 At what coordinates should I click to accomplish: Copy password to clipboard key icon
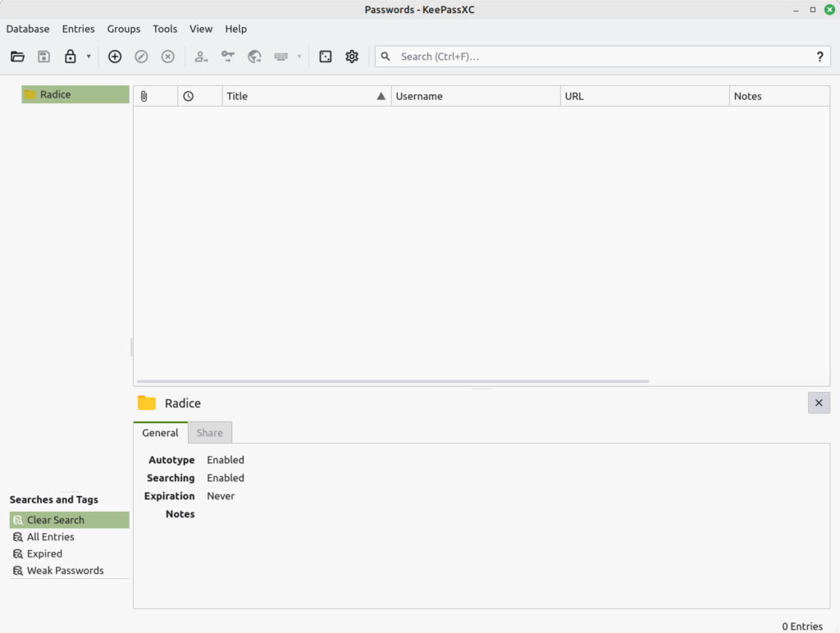tap(228, 57)
